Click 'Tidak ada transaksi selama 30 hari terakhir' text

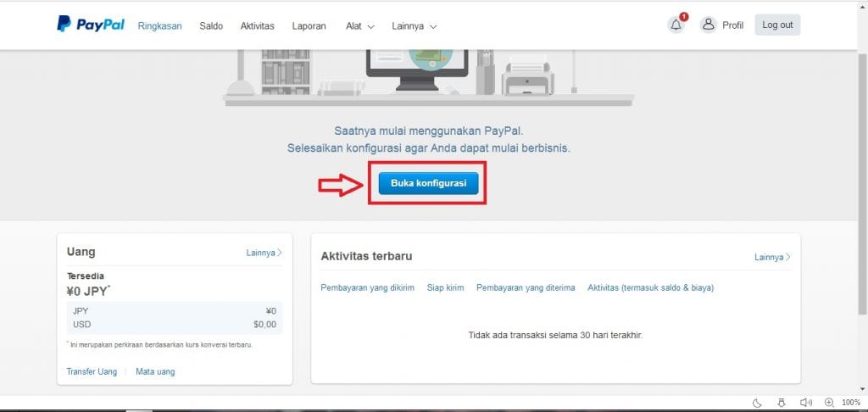tap(555, 335)
